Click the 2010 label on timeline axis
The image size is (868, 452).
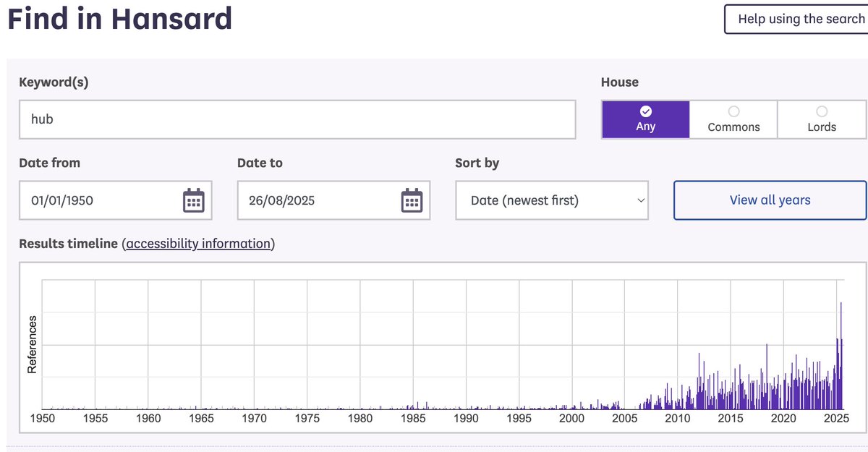(677, 419)
